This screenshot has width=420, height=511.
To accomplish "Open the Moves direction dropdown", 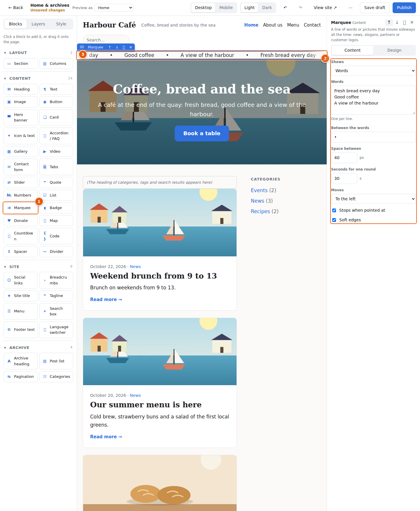I will pyautogui.click(x=373, y=199).
